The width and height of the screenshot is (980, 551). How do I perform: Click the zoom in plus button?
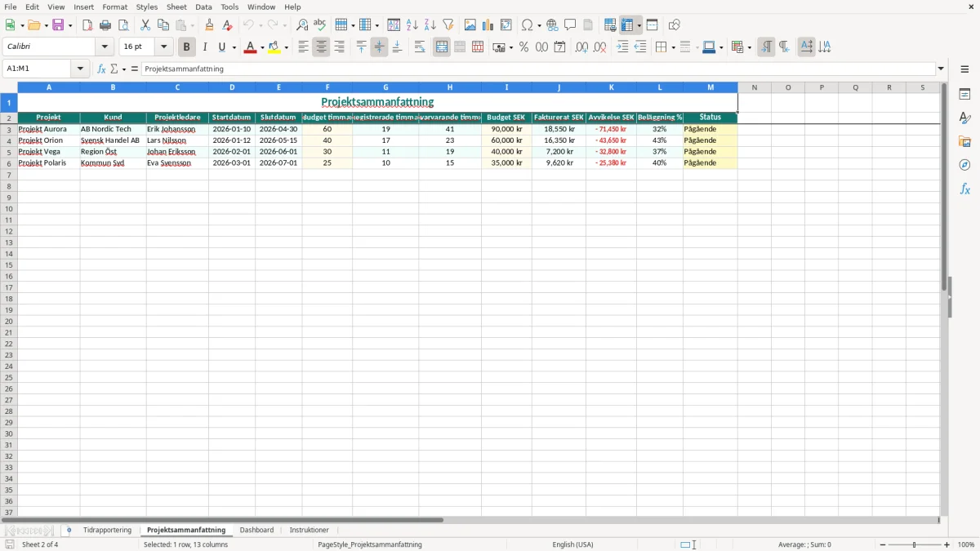(947, 544)
